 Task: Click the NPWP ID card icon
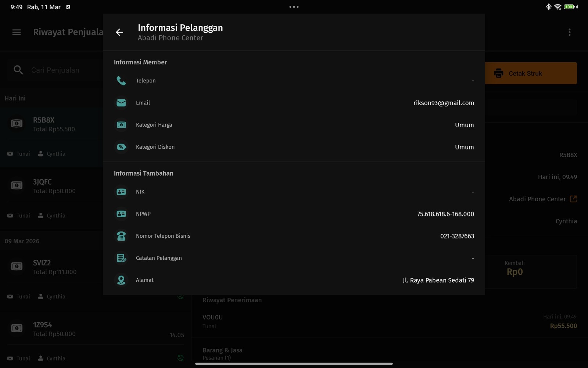click(121, 214)
